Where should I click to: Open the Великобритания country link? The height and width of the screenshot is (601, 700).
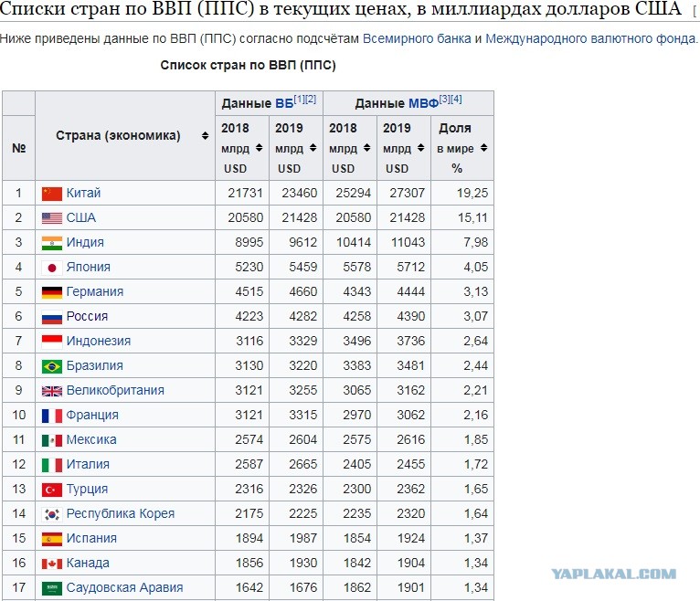click(115, 390)
